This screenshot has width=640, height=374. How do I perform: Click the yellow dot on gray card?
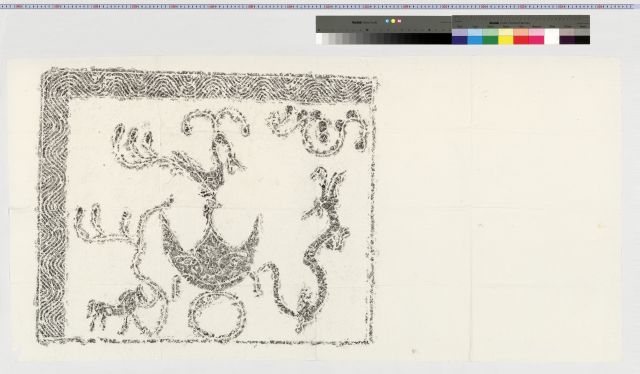pyautogui.click(x=393, y=21)
